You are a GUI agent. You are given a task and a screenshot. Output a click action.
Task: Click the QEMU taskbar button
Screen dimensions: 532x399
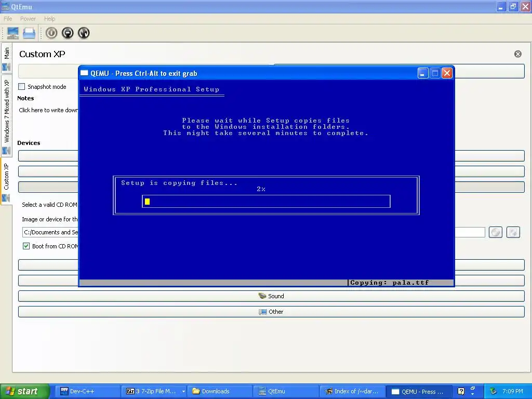(x=418, y=391)
